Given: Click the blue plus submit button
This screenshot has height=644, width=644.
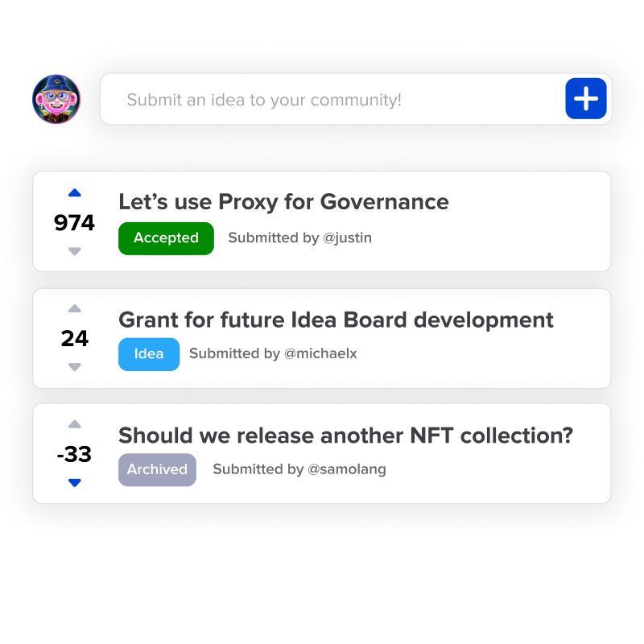Looking at the screenshot, I should pyautogui.click(x=586, y=99).
